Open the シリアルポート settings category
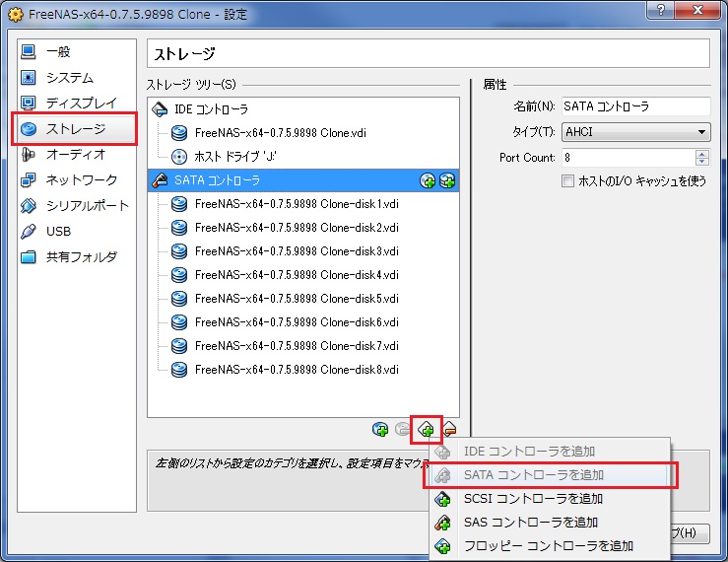The height and width of the screenshot is (562, 728). click(77, 205)
